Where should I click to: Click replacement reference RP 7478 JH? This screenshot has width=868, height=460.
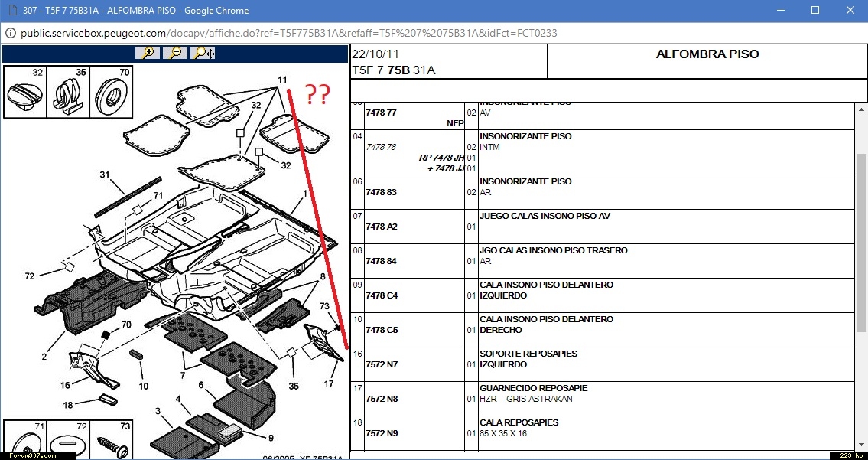441,158
